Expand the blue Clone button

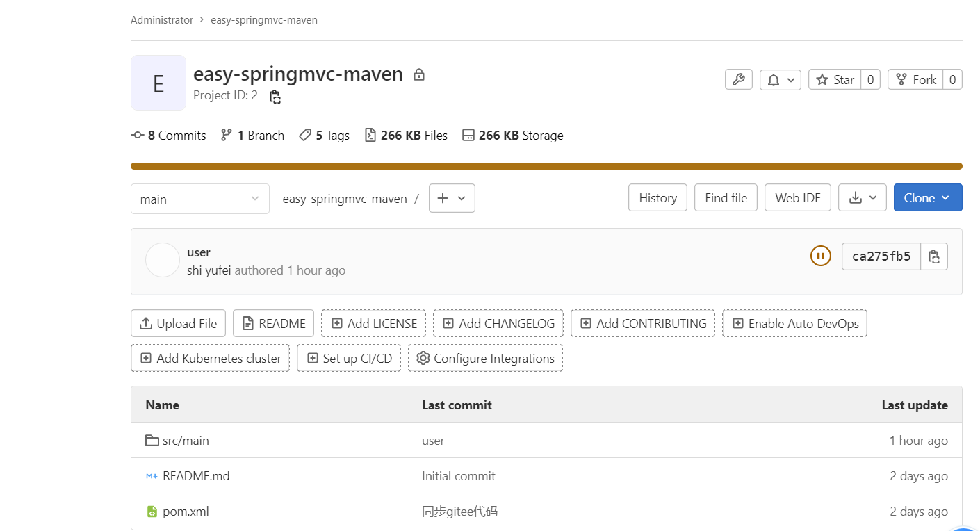point(927,198)
